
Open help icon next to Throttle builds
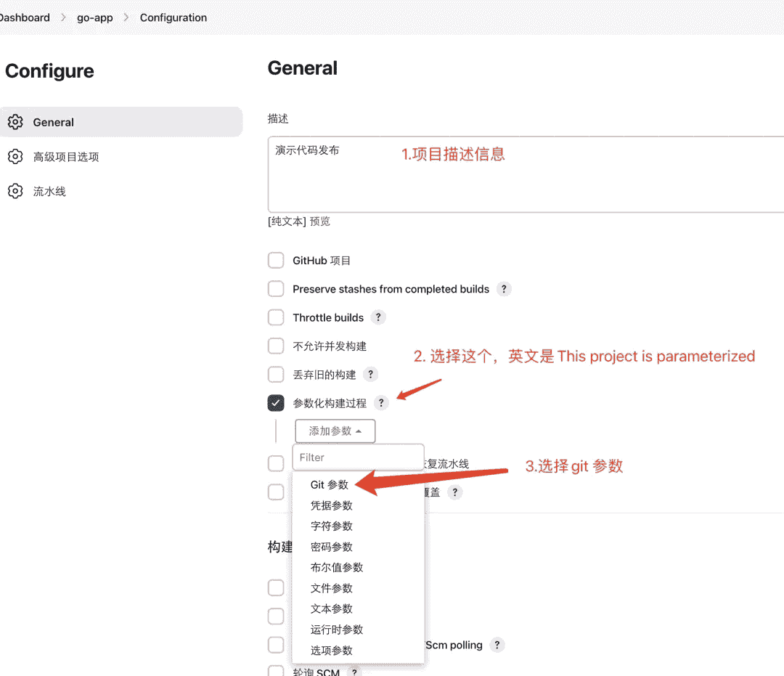[x=377, y=317]
